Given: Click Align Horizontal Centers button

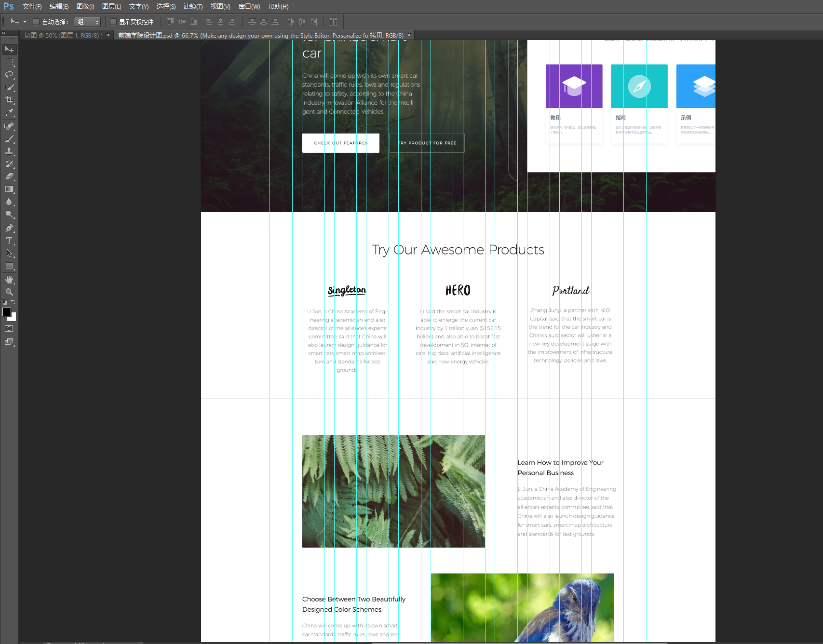Looking at the screenshot, I should click(x=220, y=22).
